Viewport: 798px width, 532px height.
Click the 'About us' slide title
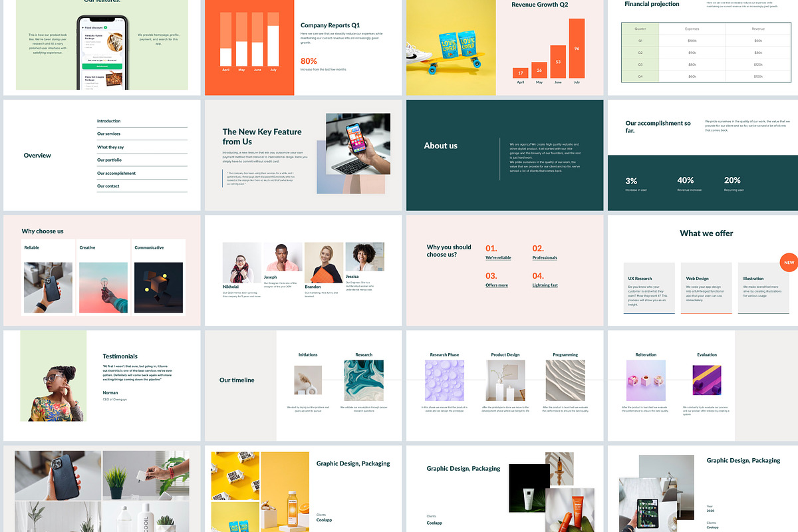tap(441, 146)
